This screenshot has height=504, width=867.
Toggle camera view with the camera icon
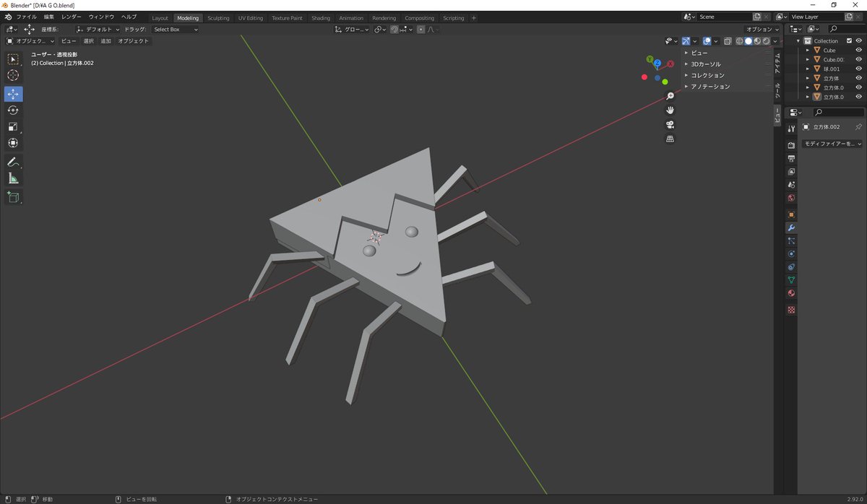[x=670, y=124]
